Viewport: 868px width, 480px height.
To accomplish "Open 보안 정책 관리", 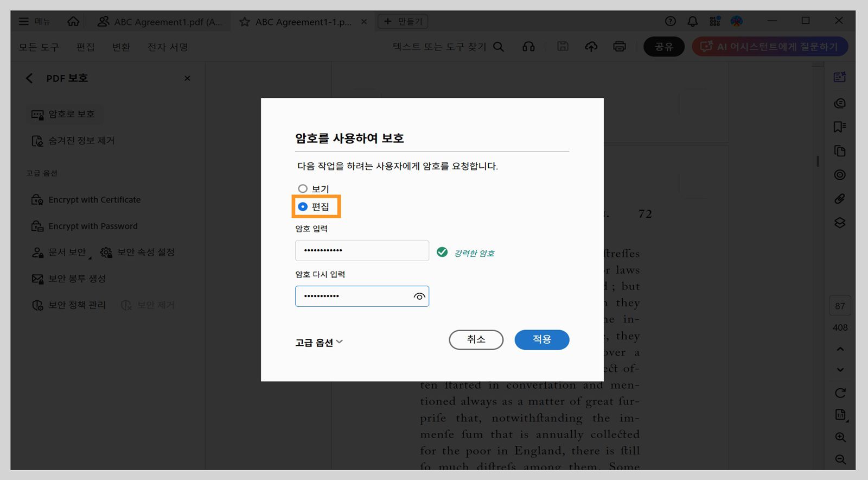I will pos(68,305).
